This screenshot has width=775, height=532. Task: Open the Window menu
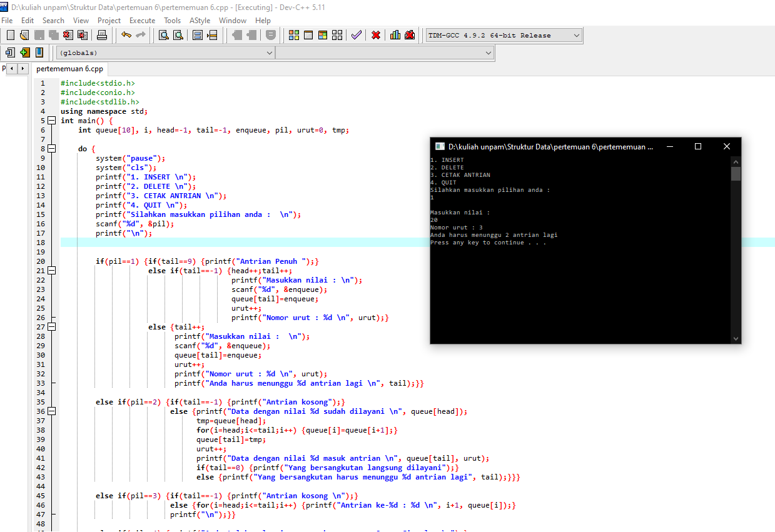[x=233, y=21]
